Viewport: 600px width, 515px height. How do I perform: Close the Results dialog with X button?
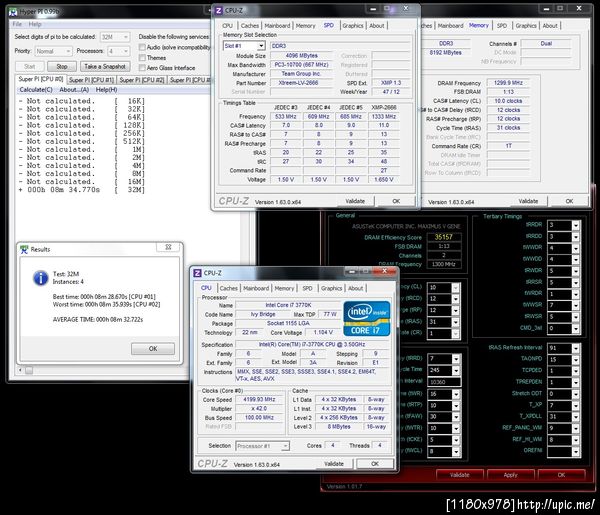tap(168, 247)
